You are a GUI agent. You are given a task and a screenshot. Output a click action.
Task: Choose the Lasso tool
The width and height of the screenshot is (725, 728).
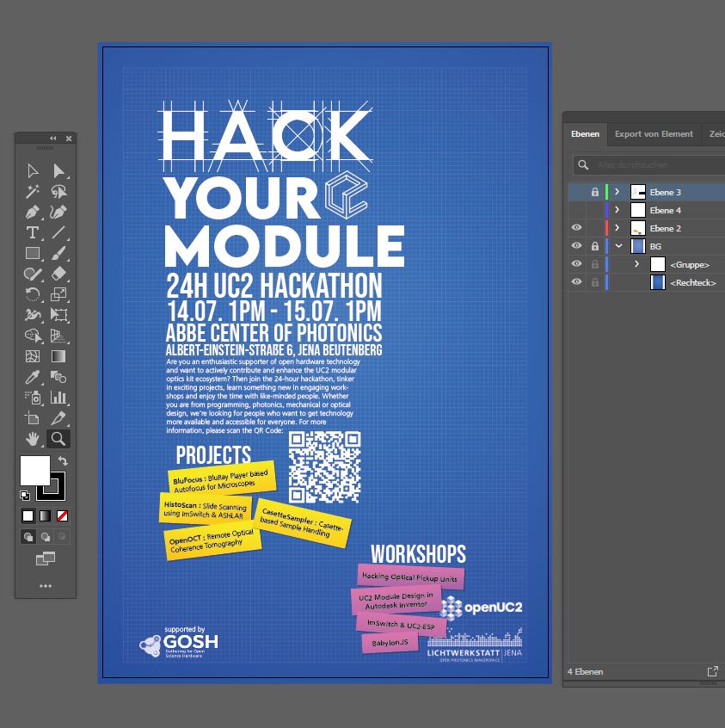click(58, 191)
